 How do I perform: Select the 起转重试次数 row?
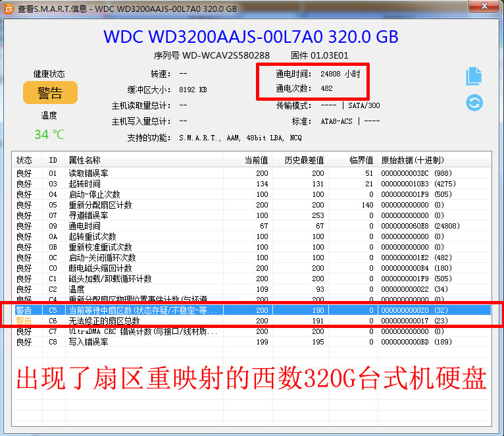(x=251, y=236)
